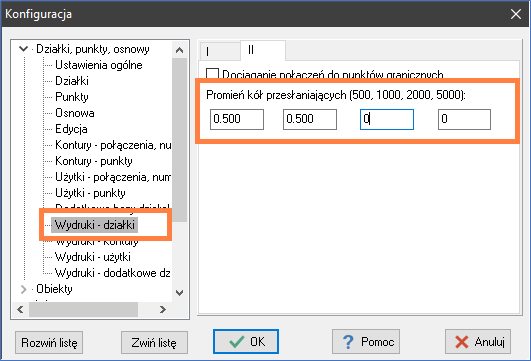This screenshot has height=361, width=531.
Task: Click the second radius field for scale 1000
Action: coord(310,119)
